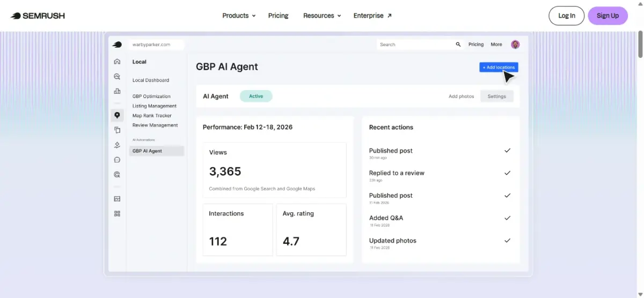Open the apps grid icon in sidebar
The image size is (644, 298).
(x=117, y=213)
